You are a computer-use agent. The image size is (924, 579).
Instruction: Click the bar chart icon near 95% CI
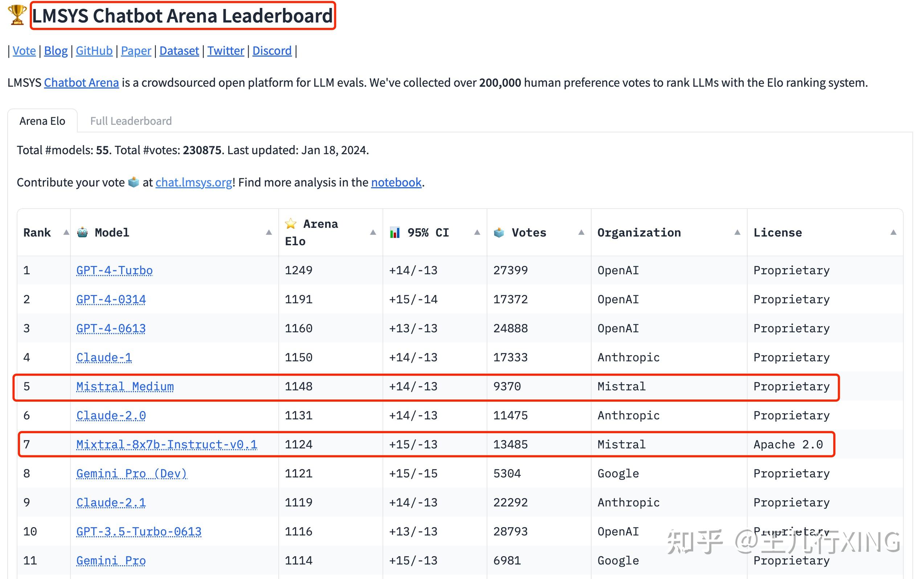[394, 233]
